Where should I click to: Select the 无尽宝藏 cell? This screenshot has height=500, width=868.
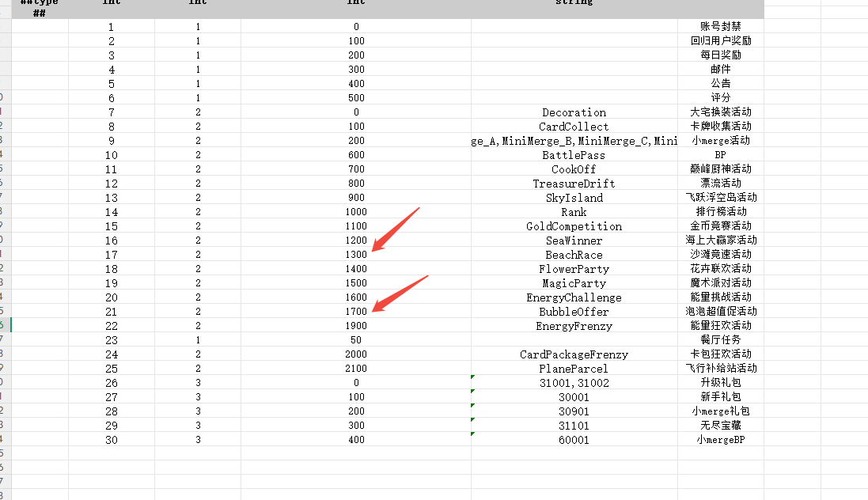pos(720,426)
